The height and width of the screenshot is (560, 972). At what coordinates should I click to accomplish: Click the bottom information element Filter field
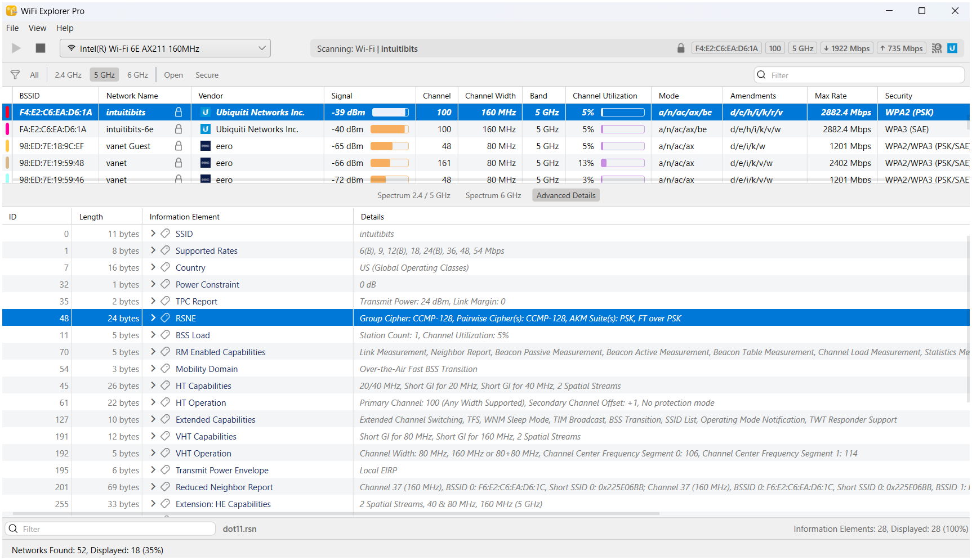point(110,528)
